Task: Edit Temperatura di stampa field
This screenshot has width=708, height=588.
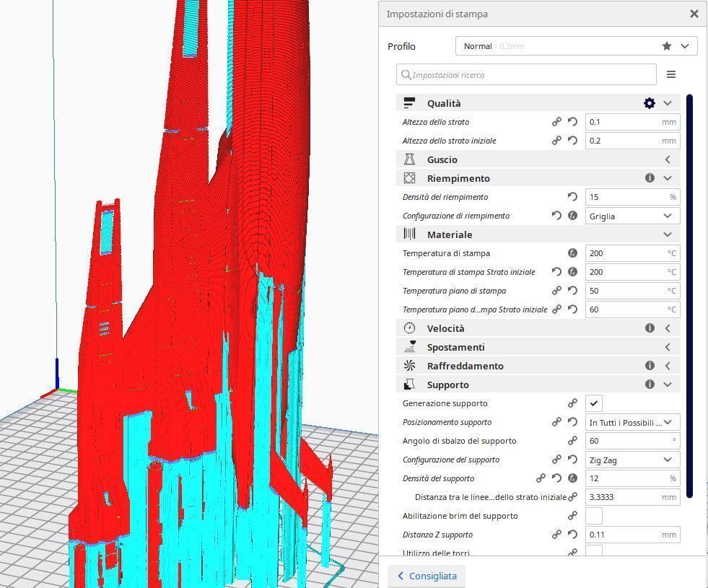Action: (x=633, y=253)
